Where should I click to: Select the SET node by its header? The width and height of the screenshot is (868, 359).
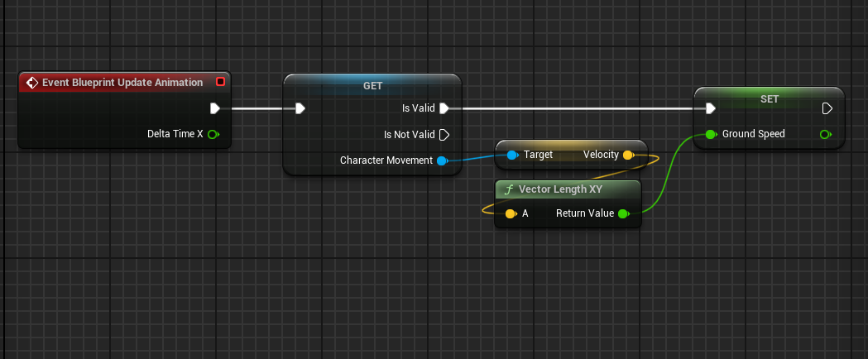[x=770, y=98]
